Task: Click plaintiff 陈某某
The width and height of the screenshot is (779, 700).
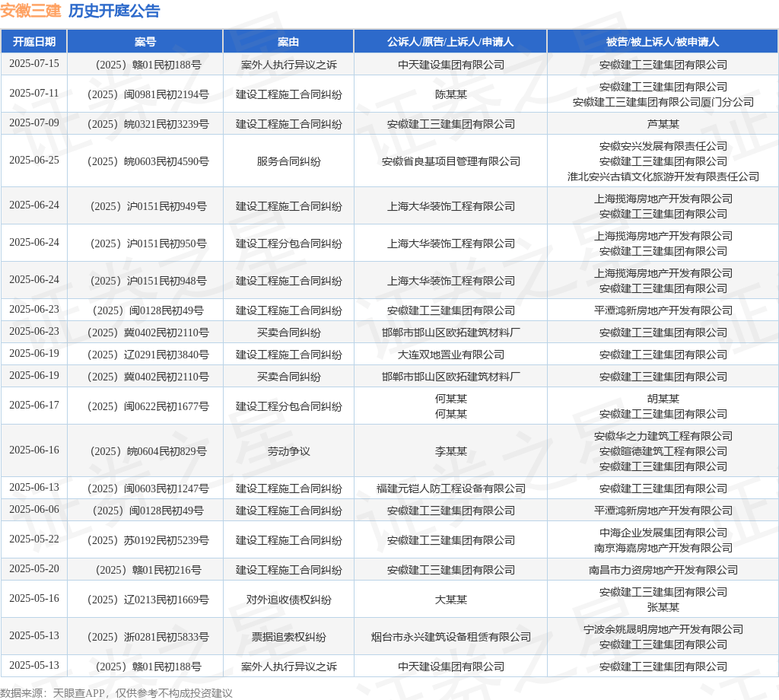Action: pyautogui.click(x=450, y=94)
